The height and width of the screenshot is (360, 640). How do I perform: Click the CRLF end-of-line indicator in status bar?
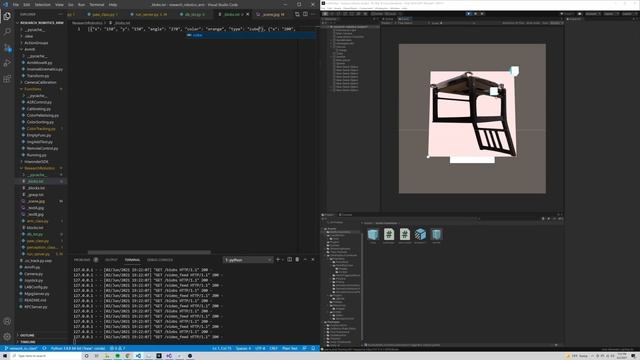point(273,349)
